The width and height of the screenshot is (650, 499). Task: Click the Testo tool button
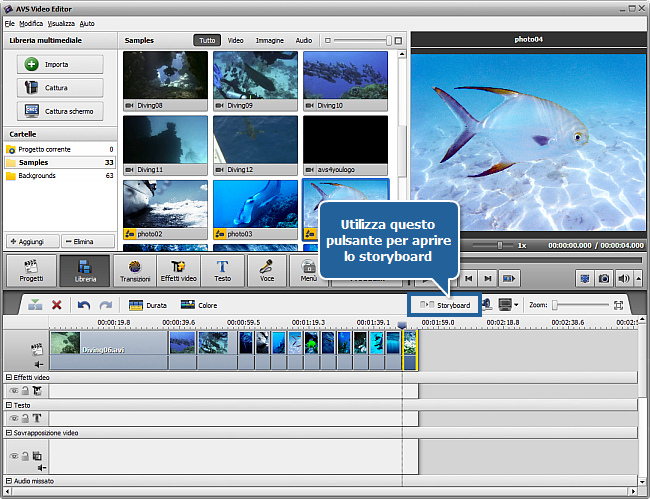pos(222,270)
